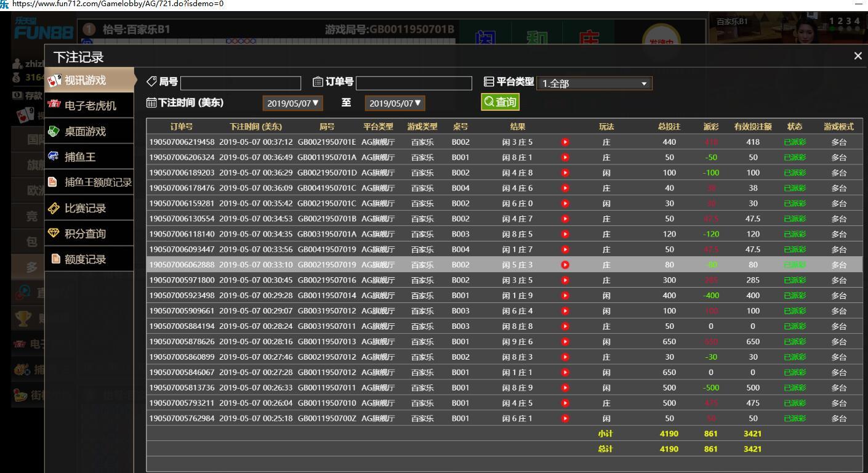Open the 积分查询 tab
This screenshot has height=473, width=868.
[89, 233]
